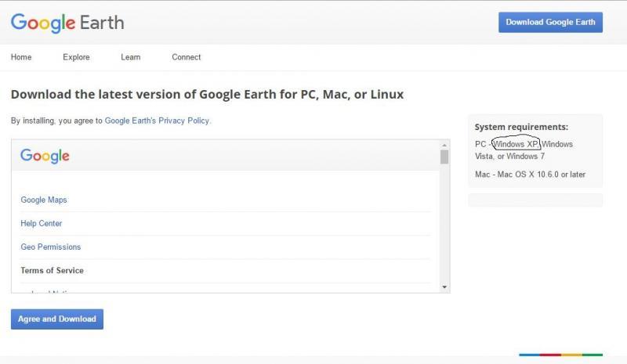Select the Connect menu item

[x=187, y=57]
